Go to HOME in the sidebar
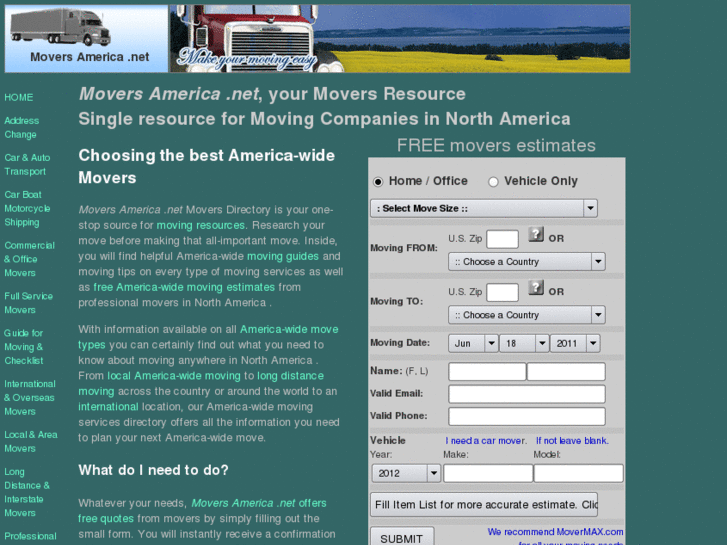The height and width of the screenshot is (545, 727). (x=19, y=97)
